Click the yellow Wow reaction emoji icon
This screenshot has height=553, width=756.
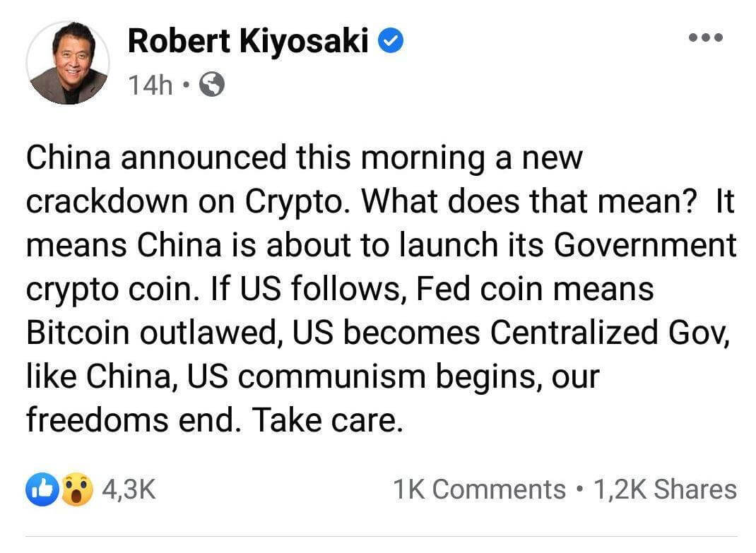(x=77, y=489)
